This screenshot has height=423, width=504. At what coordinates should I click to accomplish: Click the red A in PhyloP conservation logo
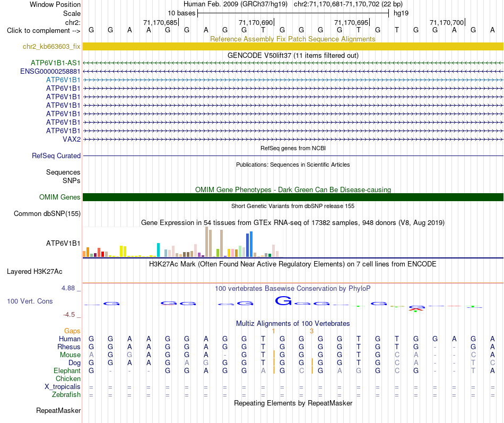click(x=416, y=309)
